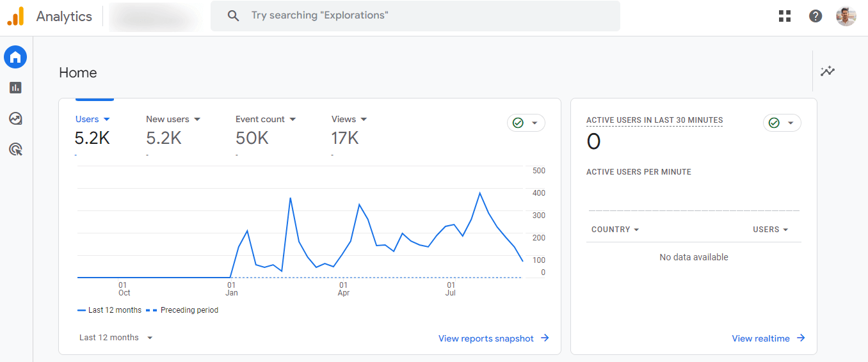
Task: Select the 5.2K New users metric value
Action: pyautogui.click(x=164, y=138)
